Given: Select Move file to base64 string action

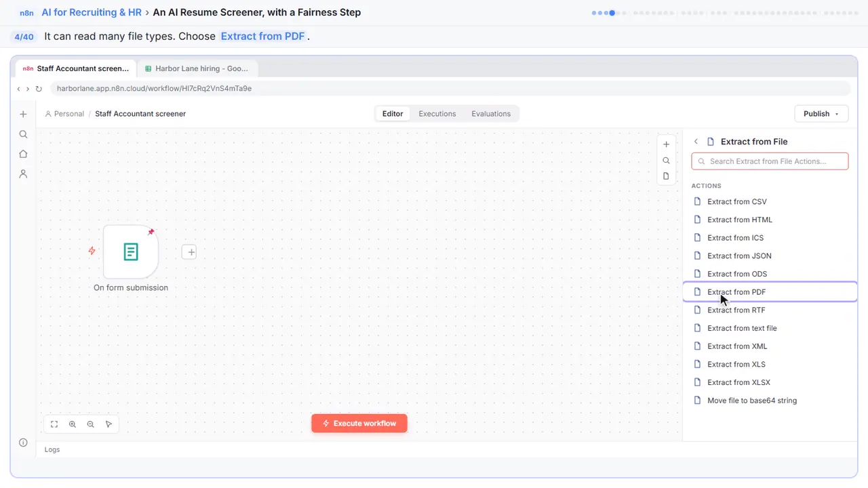Looking at the screenshot, I should tap(770, 401).
